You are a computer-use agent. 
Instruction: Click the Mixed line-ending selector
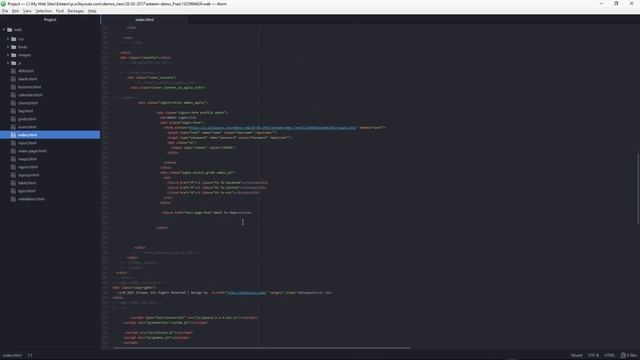point(576,355)
